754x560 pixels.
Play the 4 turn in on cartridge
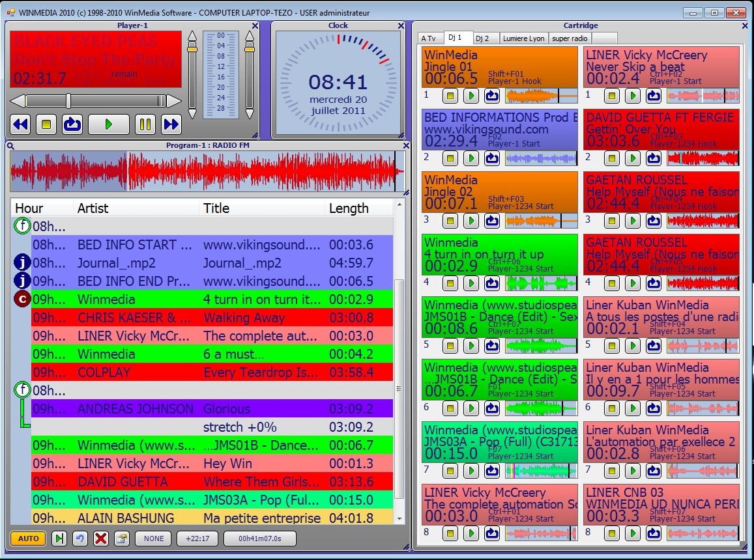[471, 283]
